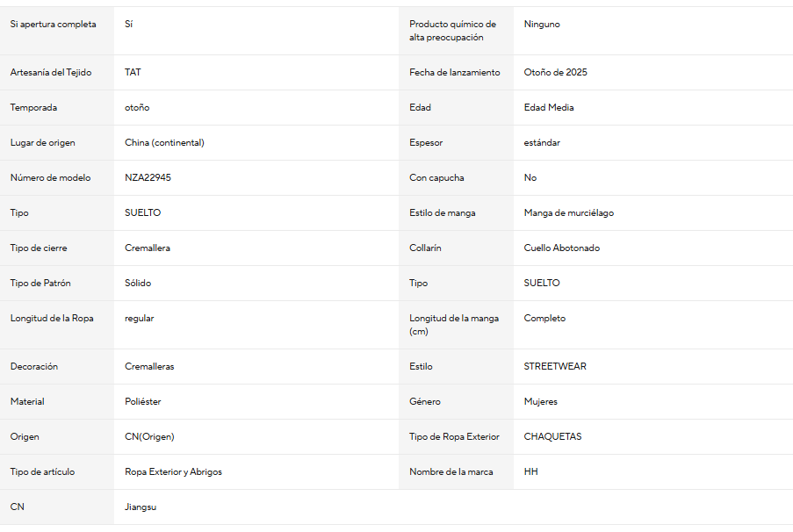
Task: Click the 'Artesanía del Tejido' label
Action: tap(51, 72)
